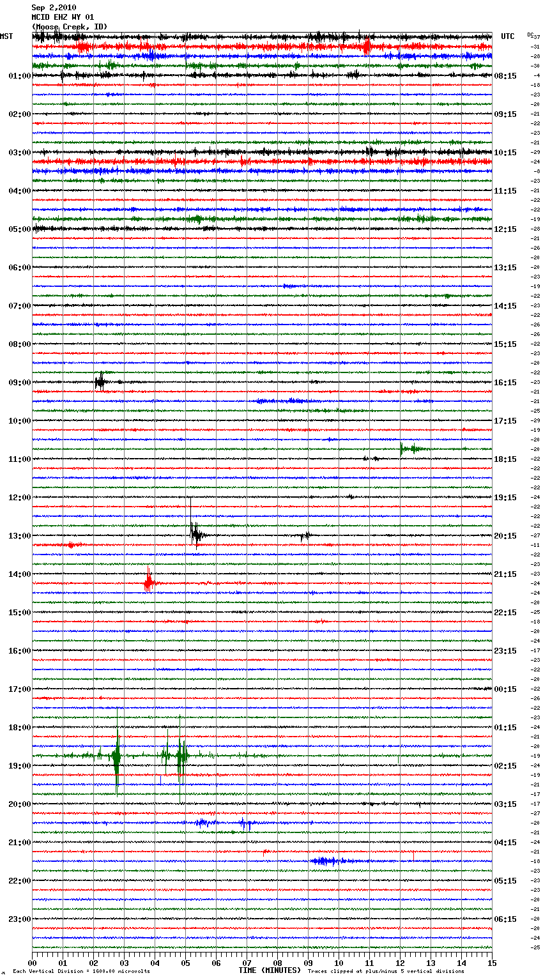Select the 09:15 UTC row label
Image resolution: width=543 pixels, height=980 pixels.
tap(505, 114)
